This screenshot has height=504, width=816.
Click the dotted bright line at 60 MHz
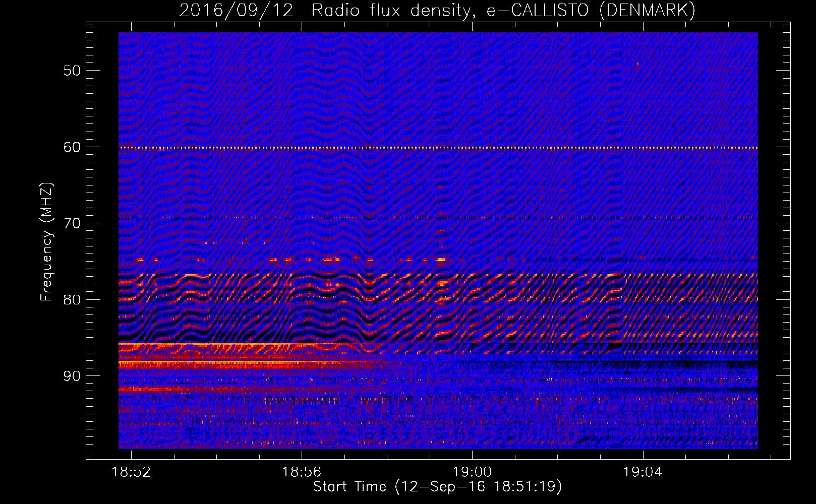438,148
